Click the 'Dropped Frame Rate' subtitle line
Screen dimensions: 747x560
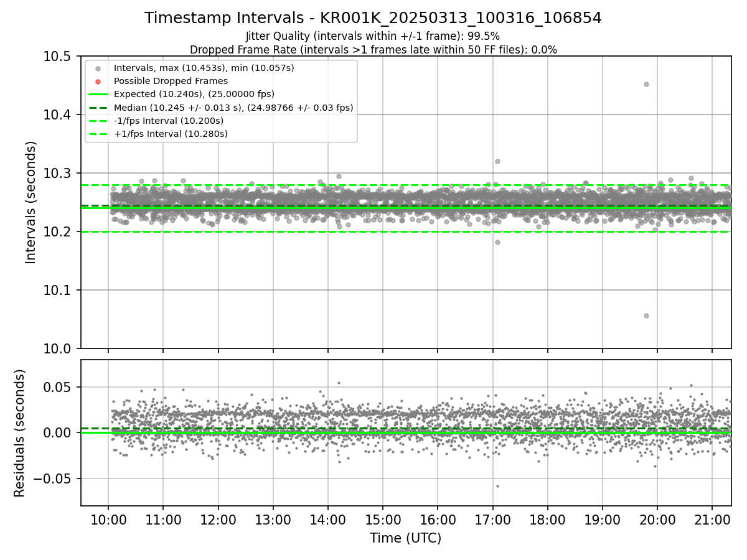click(x=373, y=50)
